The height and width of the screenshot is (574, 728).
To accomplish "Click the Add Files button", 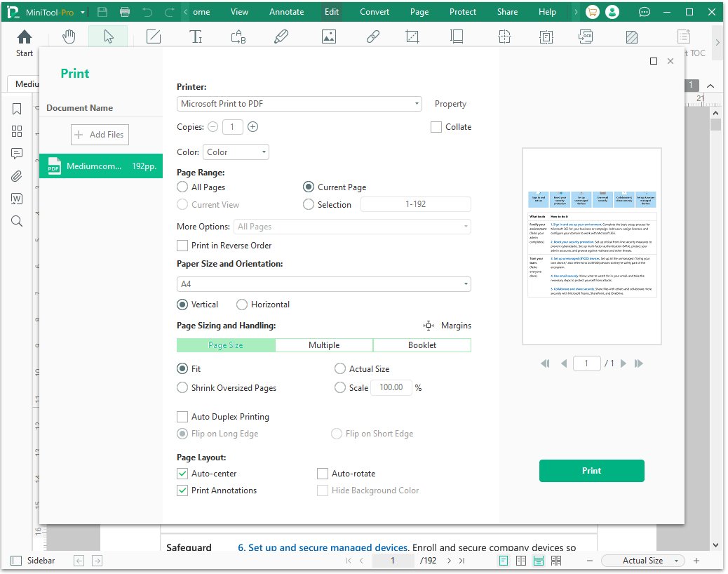I will pyautogui.click(x=100, y=134).
